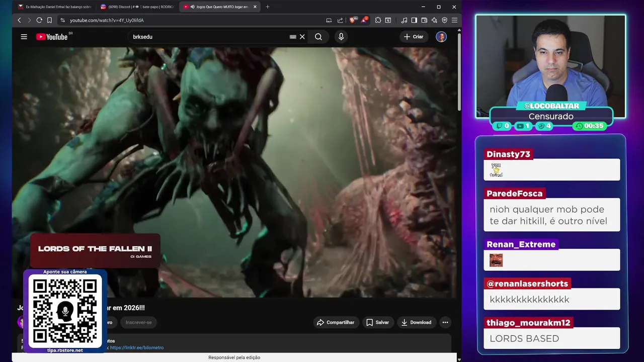Click ParedeFosca username in chat
Screen dimensions: 644x362
[x=514, y=194]
